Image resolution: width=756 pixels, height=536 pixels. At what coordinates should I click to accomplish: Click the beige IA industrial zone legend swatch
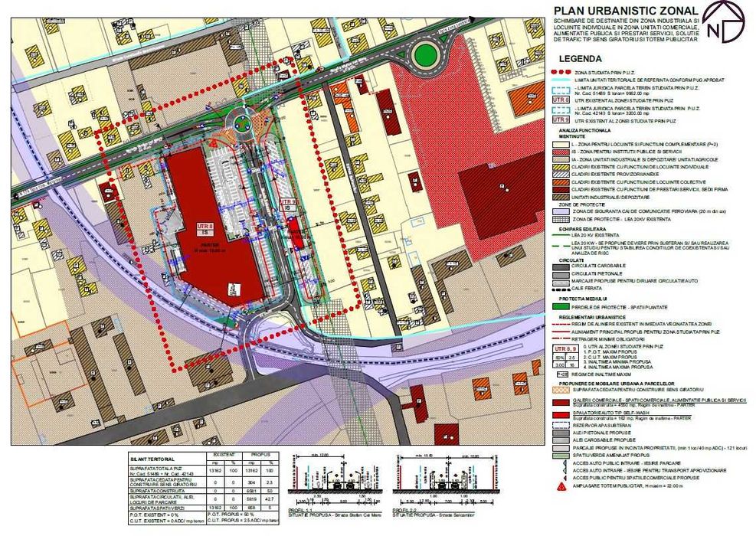(x=561, y=159)
